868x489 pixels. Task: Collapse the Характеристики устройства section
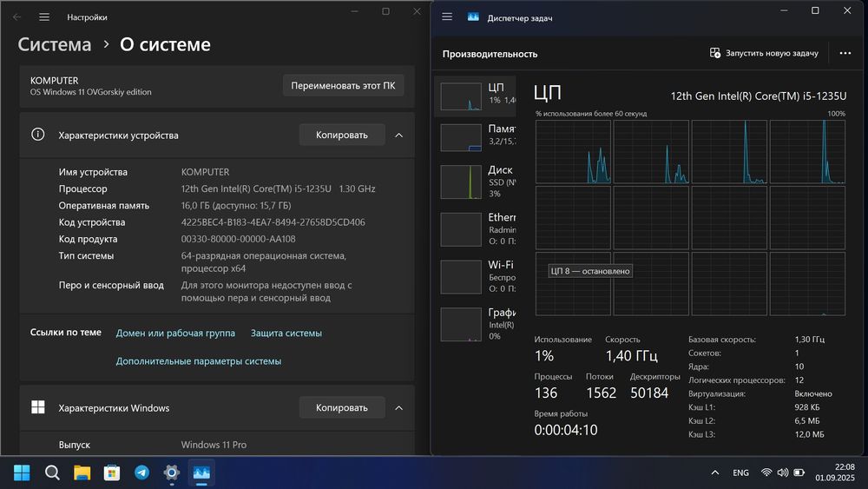click(x=399, y=135)
